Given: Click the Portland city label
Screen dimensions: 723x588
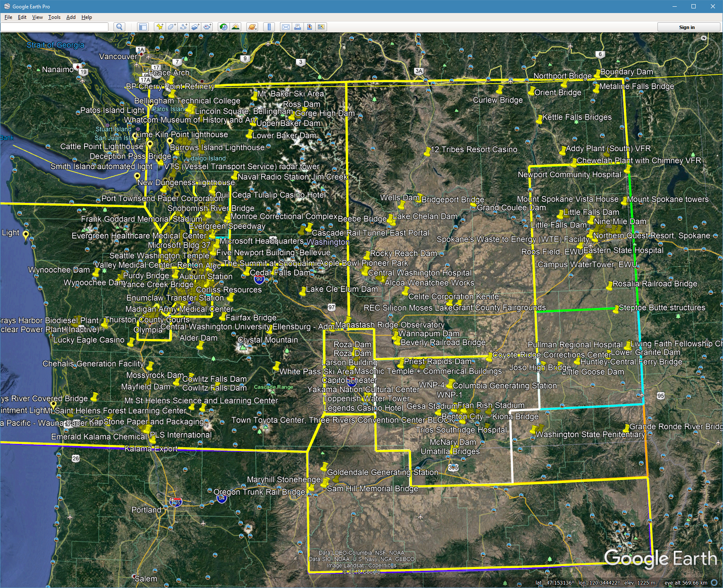Looking at the screenshot, I should (146, 510).
